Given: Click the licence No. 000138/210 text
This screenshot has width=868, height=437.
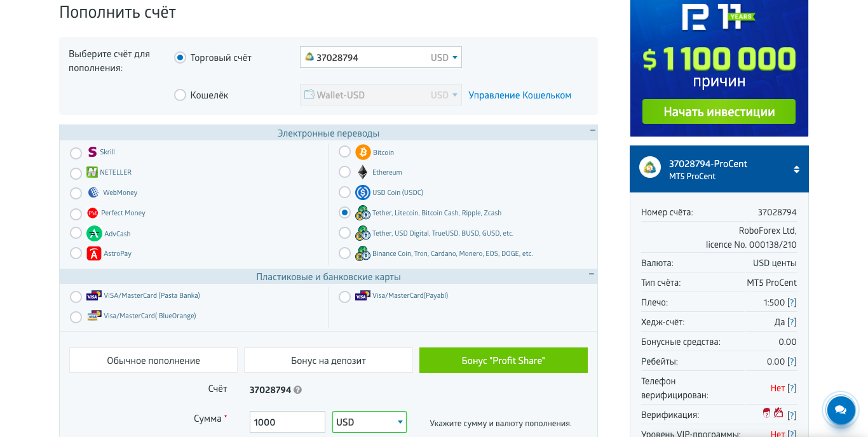Looking at the screenshot, I should 751,245.
